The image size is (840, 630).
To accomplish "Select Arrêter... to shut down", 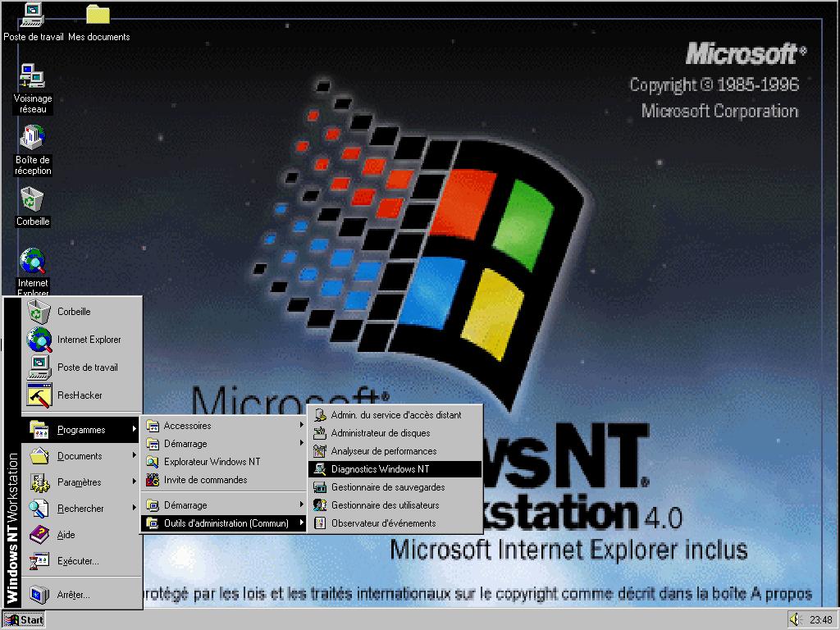I will [x=73, y=595].
